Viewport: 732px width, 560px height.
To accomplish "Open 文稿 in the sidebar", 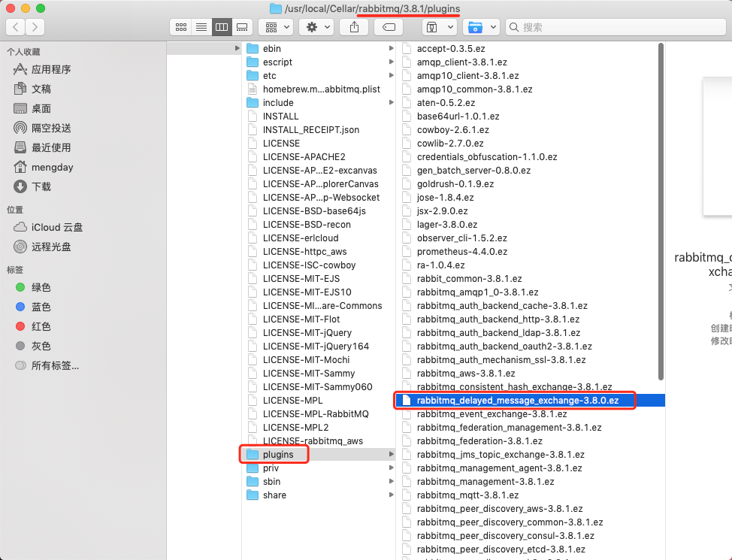I will (x=32, y=89).
